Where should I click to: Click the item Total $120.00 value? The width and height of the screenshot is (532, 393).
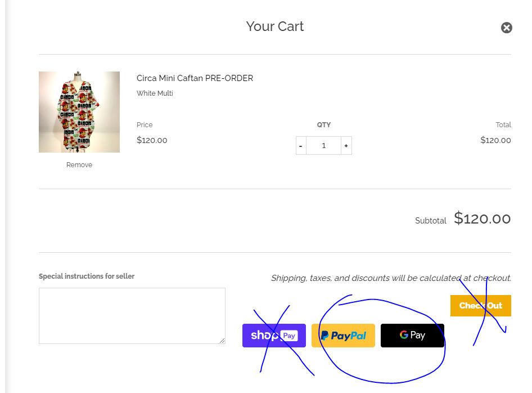point(495,140)
